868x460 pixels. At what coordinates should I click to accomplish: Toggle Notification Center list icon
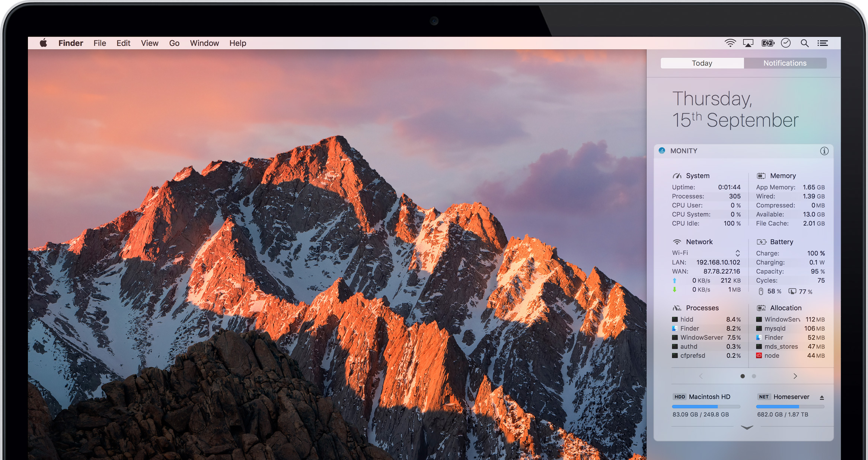coord(823,43)
